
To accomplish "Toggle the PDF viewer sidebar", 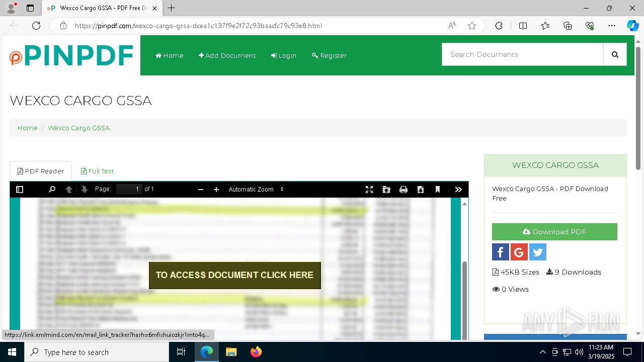I will 20,190.
